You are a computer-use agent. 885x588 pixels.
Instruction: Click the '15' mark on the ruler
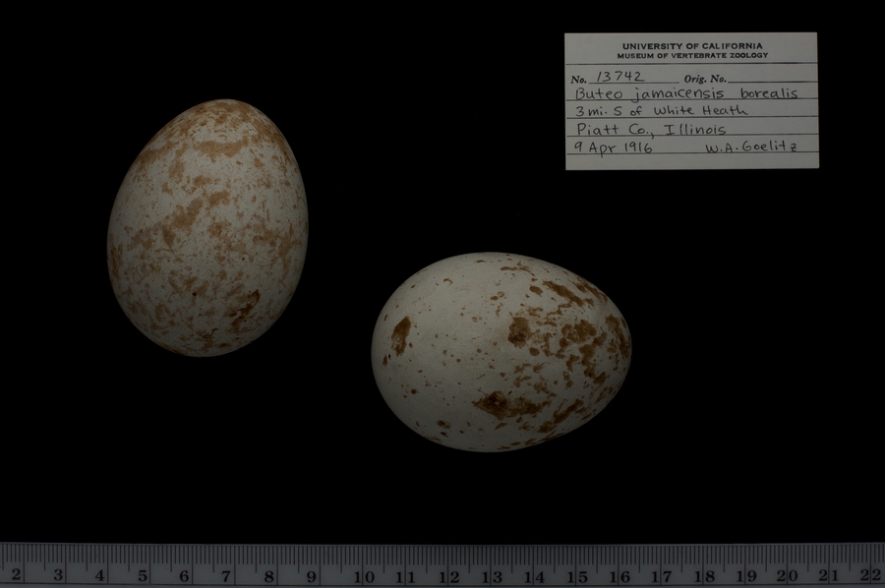577,577
